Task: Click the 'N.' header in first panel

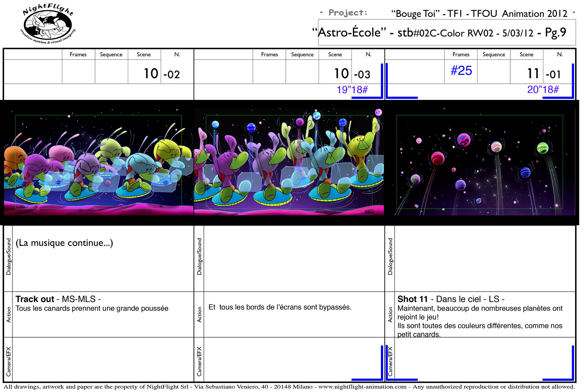Action: coord(177,54)
